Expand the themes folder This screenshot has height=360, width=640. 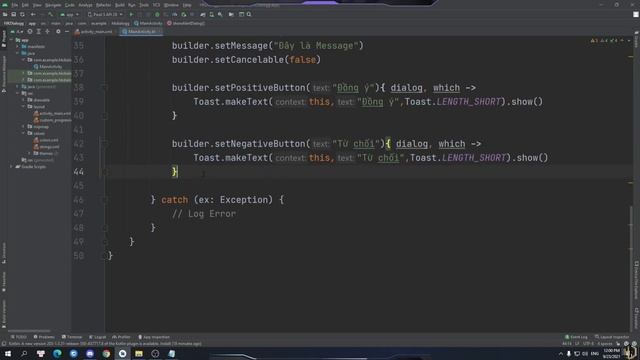point(30,153)
